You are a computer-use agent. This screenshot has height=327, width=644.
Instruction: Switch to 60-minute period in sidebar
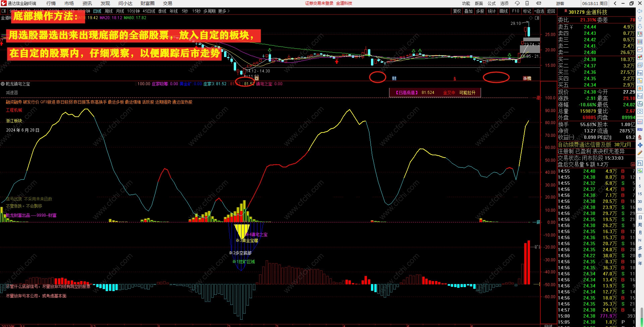[x=640, y=209]
